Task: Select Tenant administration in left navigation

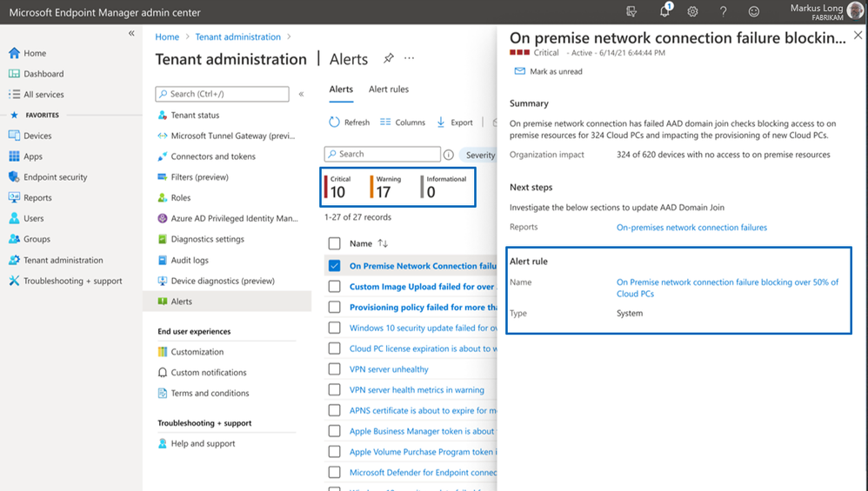Action: click(x=56, y=260)
